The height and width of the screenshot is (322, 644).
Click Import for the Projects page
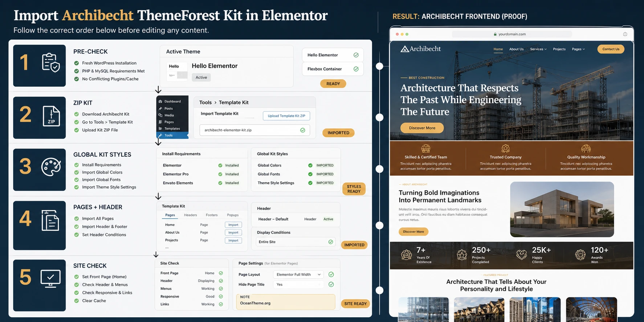[233, 240]
